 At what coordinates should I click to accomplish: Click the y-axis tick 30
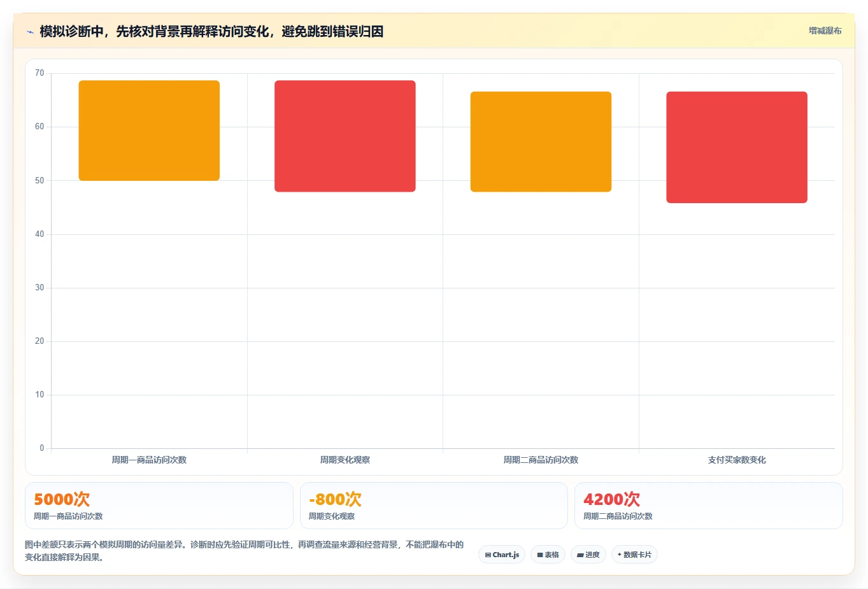coord(39,288)
